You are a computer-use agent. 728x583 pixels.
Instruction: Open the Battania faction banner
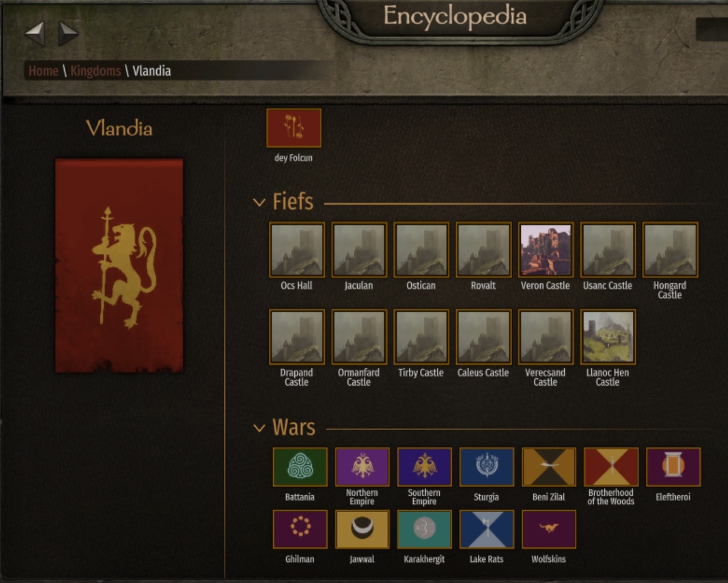pyautogui.click(x=300, y=467)
